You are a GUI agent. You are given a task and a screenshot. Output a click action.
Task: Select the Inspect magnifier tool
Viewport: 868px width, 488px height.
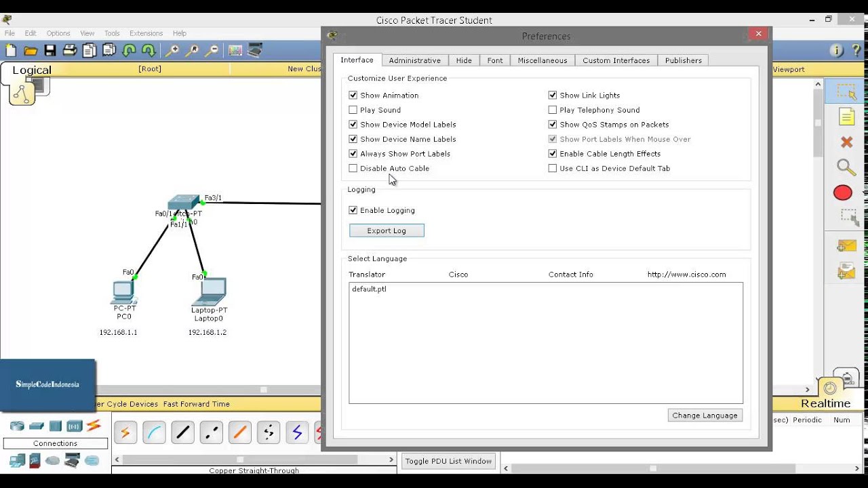846,167
